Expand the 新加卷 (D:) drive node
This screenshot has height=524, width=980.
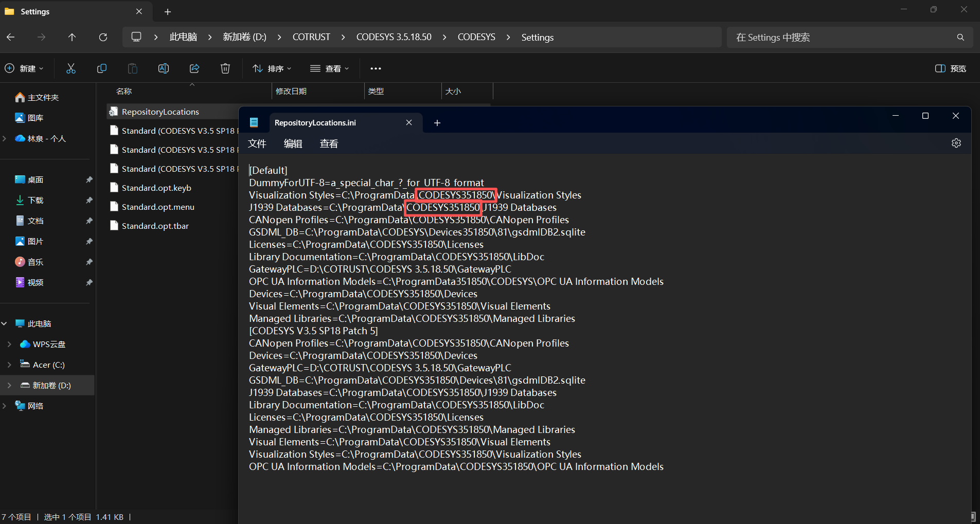9,385
